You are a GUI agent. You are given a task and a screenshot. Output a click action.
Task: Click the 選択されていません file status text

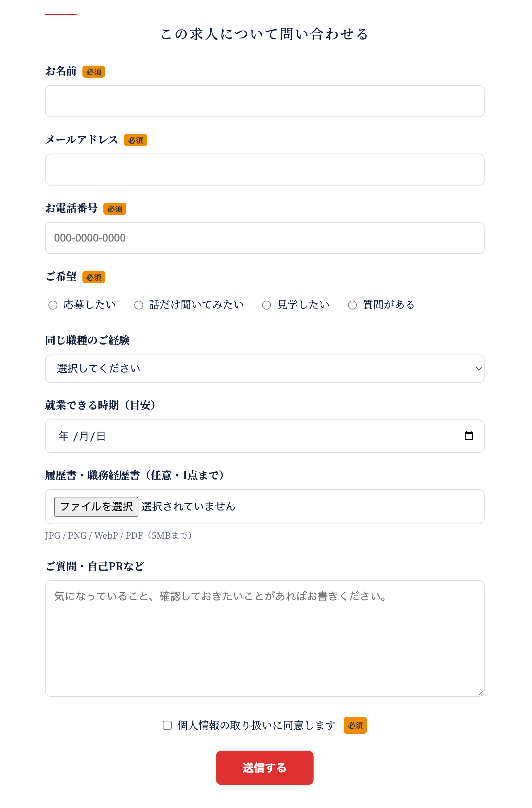(x=188, y=506)
